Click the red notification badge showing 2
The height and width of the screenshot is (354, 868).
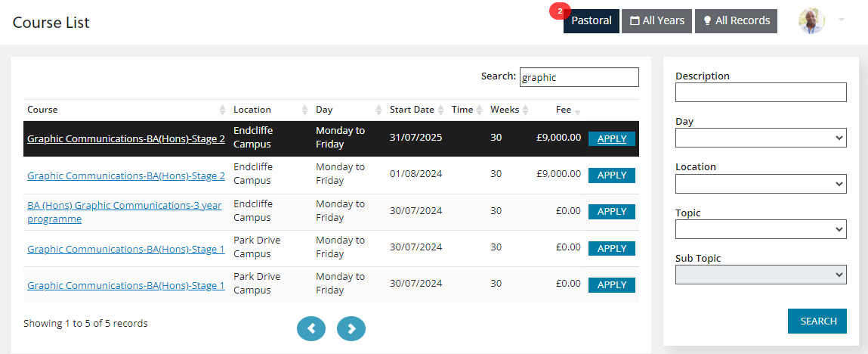[x=561, y=11]
